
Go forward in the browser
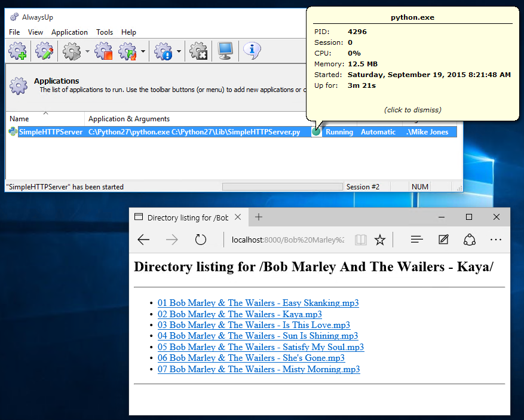[171, 240]
